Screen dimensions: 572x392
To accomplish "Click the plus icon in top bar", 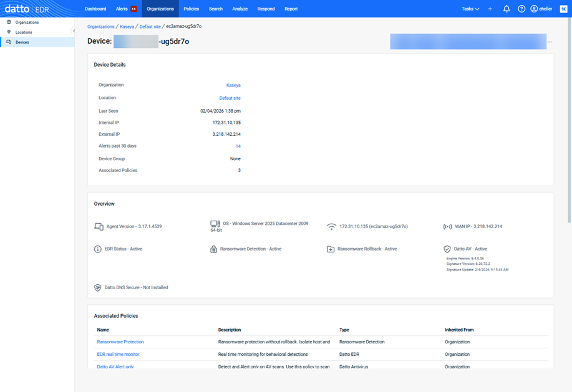I will pos(490,9).
